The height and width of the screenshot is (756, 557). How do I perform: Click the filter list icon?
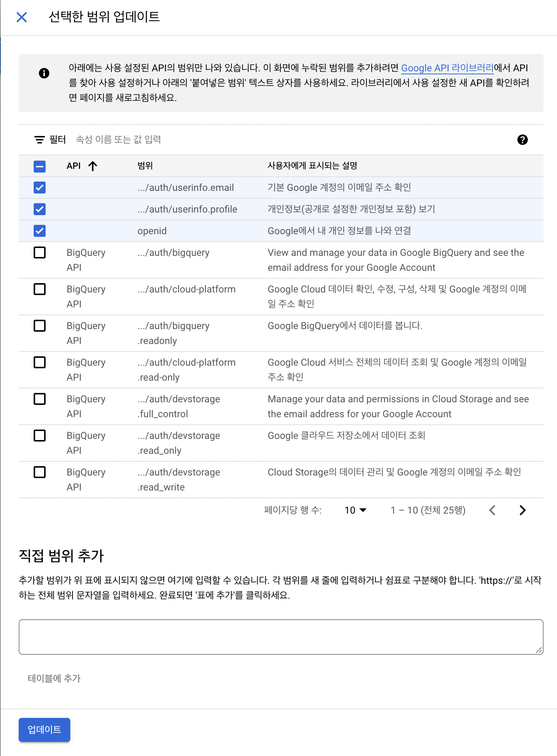(x=39, y=140)
